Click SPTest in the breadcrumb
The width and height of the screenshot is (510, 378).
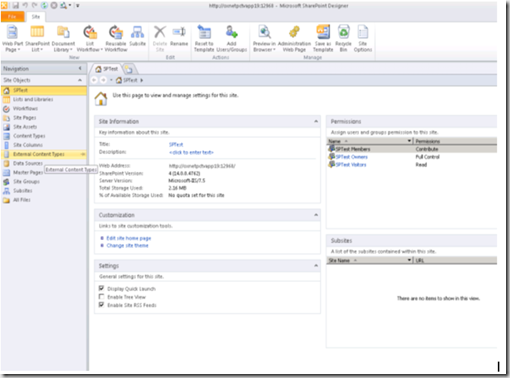coord(130,80)
